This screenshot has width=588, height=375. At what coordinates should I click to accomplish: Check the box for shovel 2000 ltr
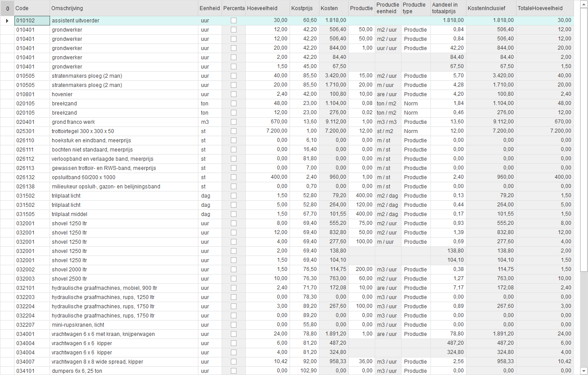pos(233,270)
